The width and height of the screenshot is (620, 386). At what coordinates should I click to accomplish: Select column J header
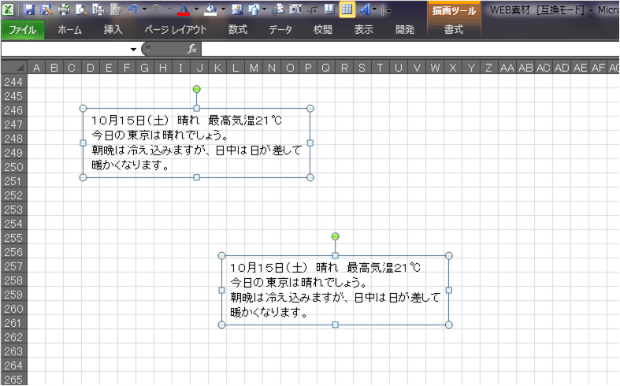point(200,68)
